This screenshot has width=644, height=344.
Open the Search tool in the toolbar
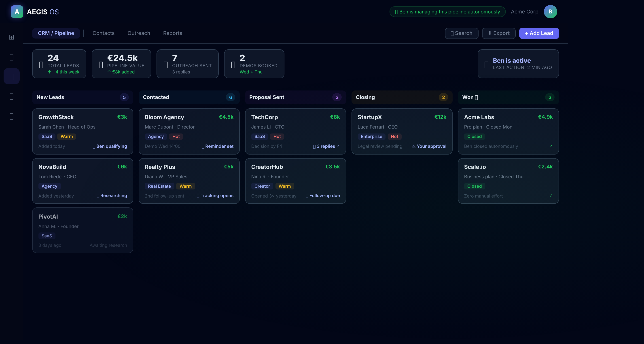pos(461,33)
